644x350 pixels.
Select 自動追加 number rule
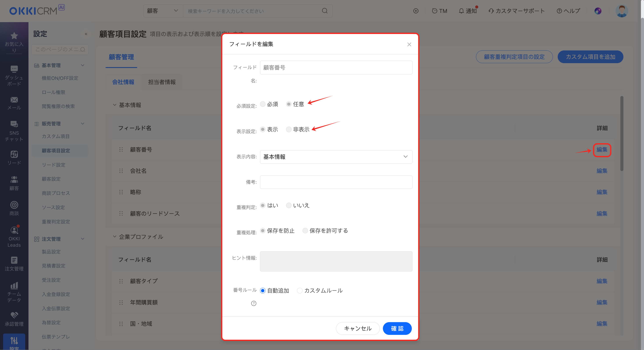tap(262, 290)
